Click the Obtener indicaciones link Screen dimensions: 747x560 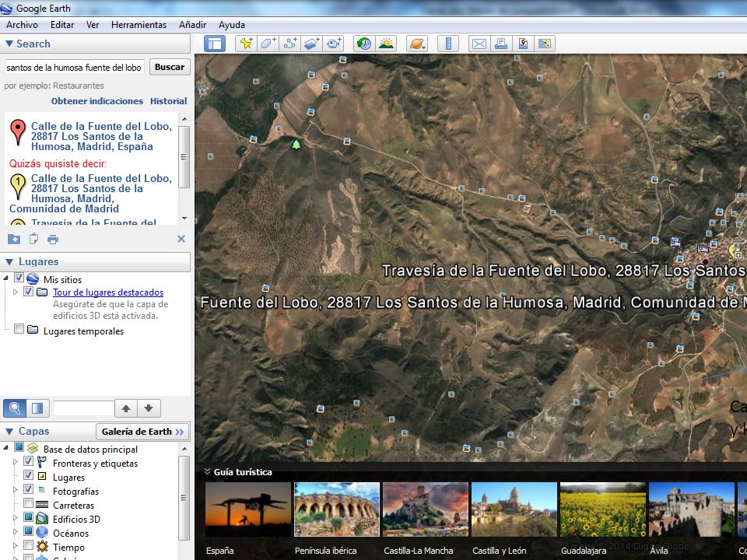pos(97,101)
